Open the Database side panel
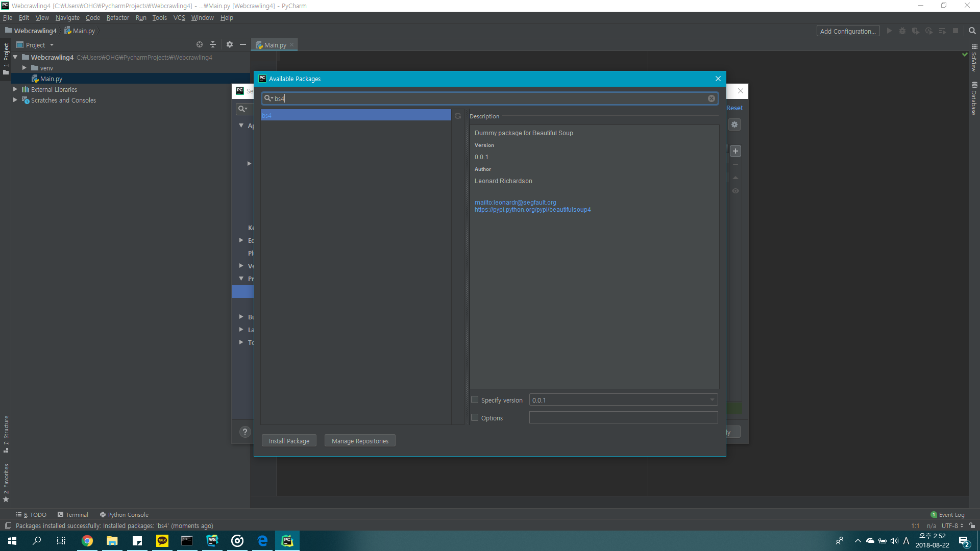Screen dimensions: 980x551 [974, 98]
